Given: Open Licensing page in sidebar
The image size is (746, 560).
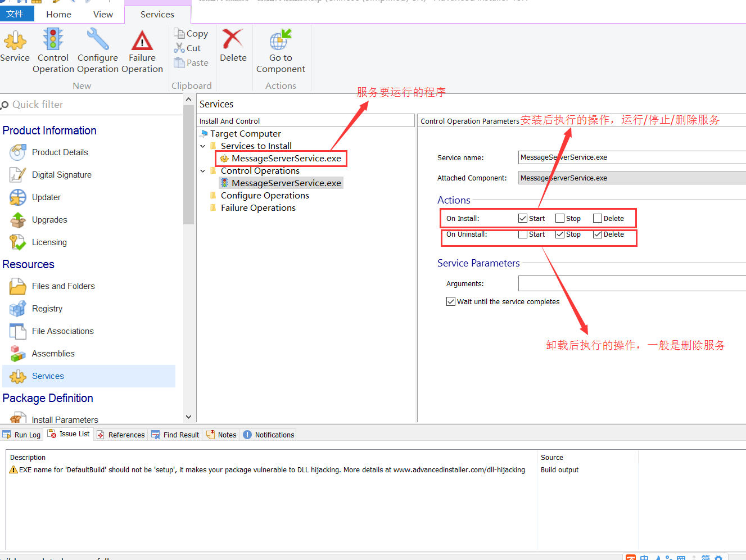Looking at the screenshot, I should coord(49,242).
